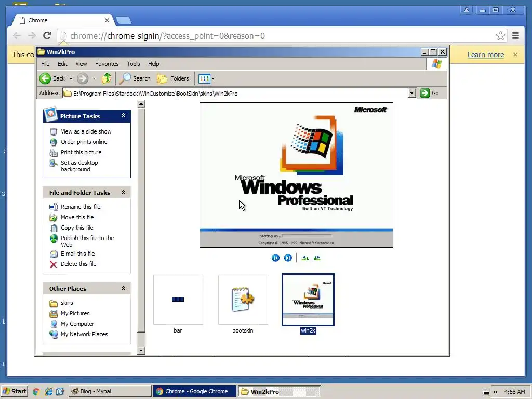Click the Copy this file icon
The image size is (532, 399).
(54, 228)
